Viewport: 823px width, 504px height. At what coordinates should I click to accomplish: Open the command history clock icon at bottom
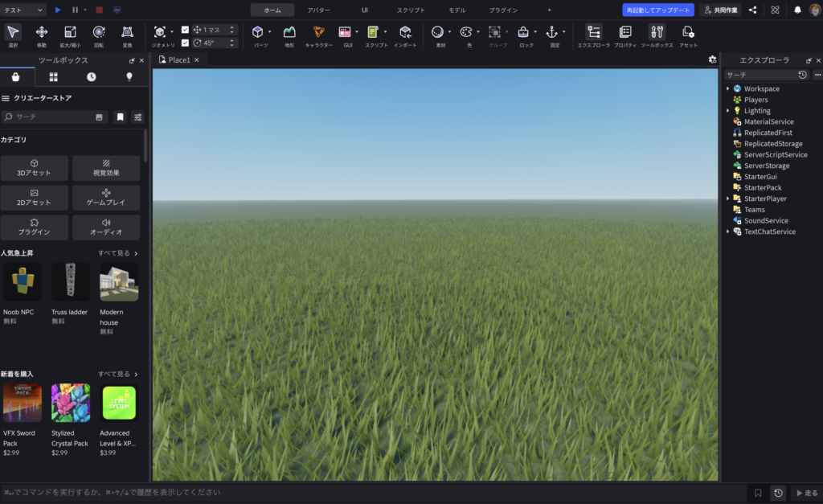[778, 493]
